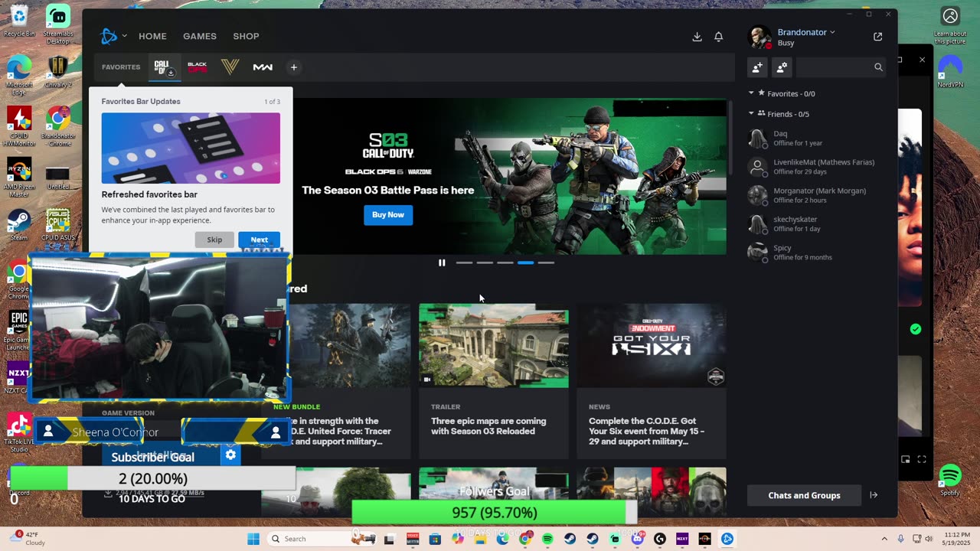Open the Season 03 Reloaded maps trailer thumbnail
The width and height of the screenshot is (980, 551).
click(494, 346)
